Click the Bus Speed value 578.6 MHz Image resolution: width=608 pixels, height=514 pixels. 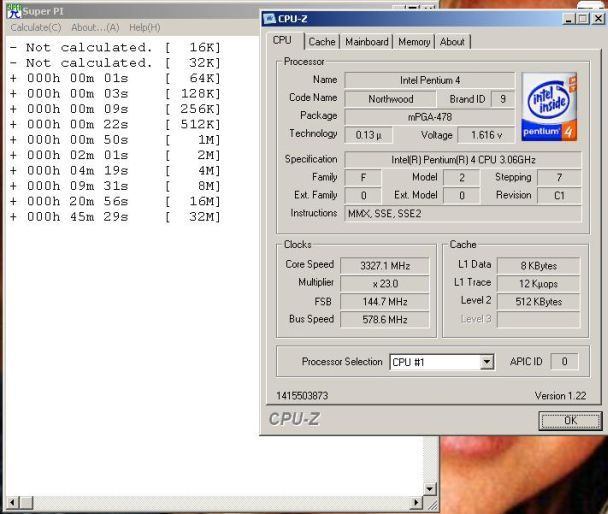point(385,319)
